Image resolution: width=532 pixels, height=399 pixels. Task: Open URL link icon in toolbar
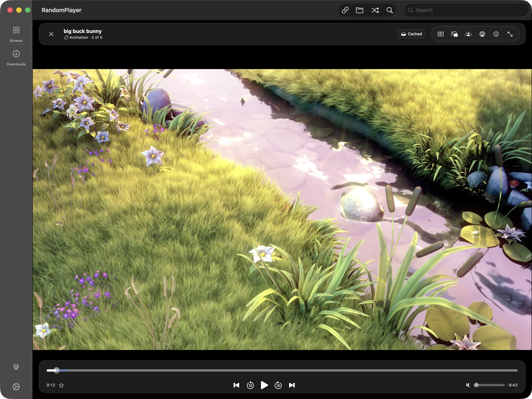345,10
